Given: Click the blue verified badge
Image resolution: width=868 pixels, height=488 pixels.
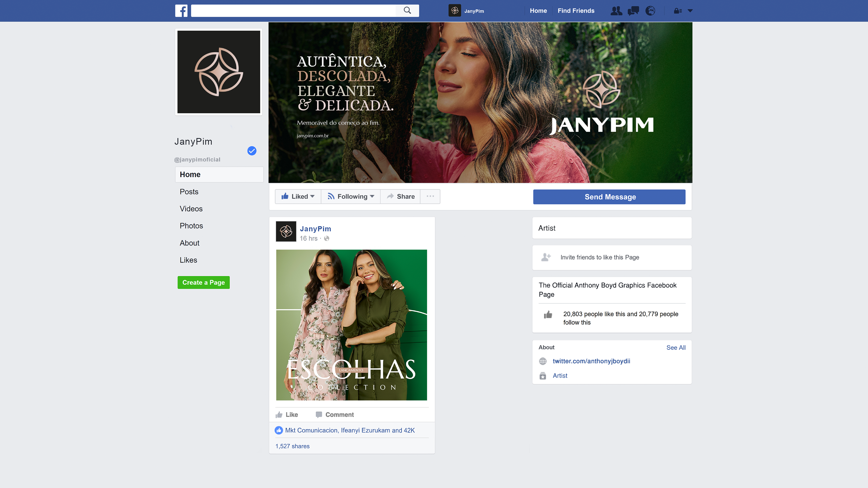Looking at the screenshot, I should point(252,150).
